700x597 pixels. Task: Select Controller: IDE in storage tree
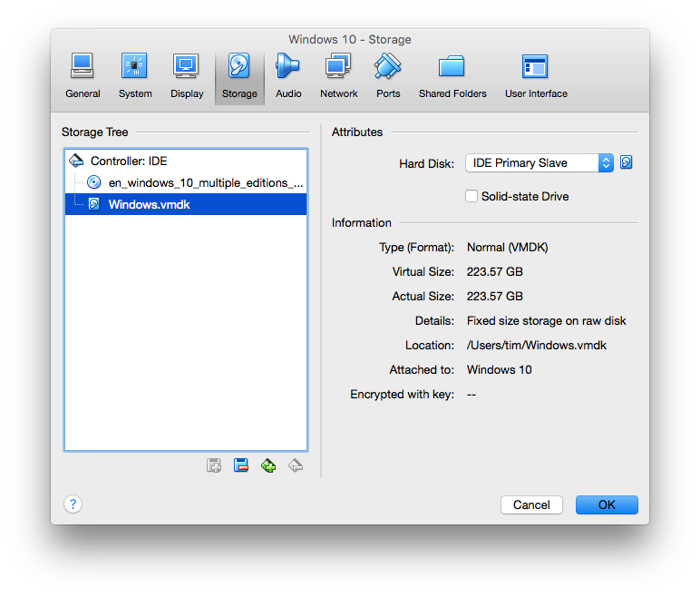pos(186,161)
